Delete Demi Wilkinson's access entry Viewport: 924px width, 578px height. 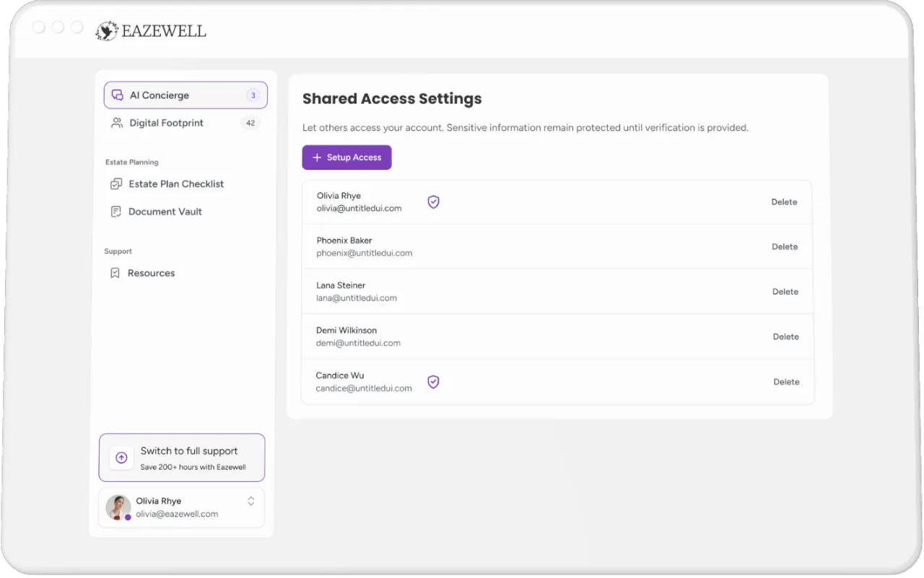pyautogui.click(x=785, y=337)
